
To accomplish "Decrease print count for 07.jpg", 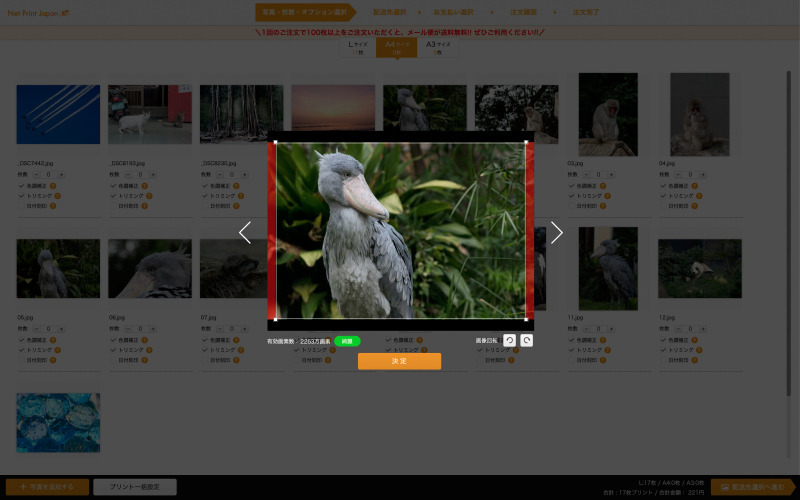I will pyautogui.click(x=220, y=329).
